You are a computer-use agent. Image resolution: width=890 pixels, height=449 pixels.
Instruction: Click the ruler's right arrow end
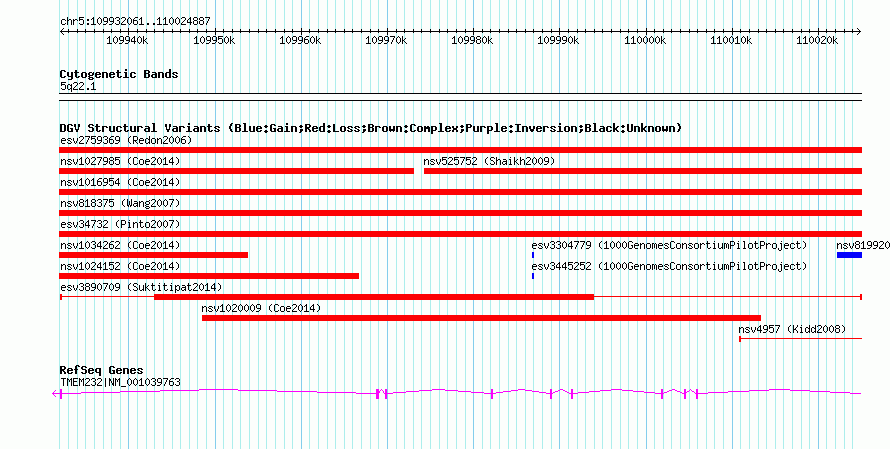click(x=858, y=32)
